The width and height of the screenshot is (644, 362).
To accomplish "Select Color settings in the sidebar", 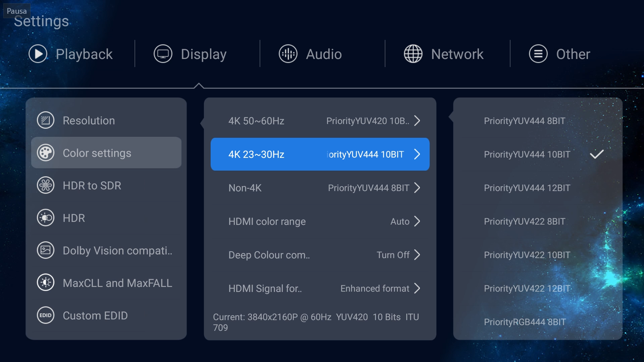I will click(x=106, y=153).
